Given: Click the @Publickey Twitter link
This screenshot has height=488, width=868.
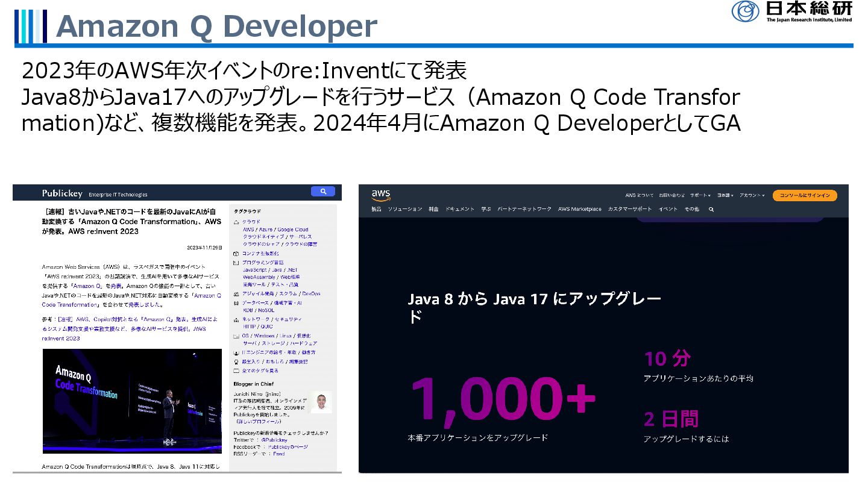Looking at the screenshot, I should click(x=274, y=440).
